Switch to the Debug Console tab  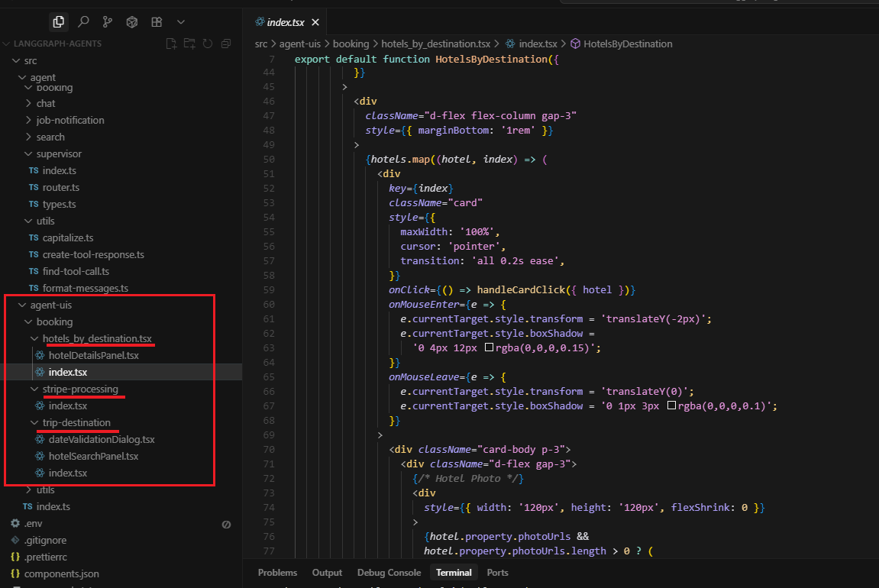tap(389, 572)
